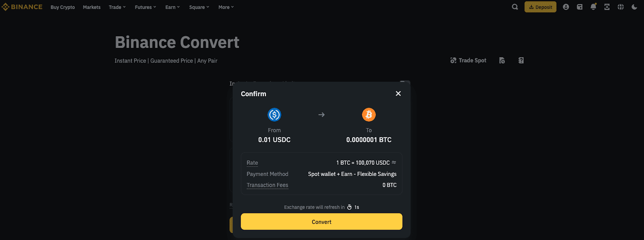Toggle dark mode with the moon icon
The height and width of the screenshot is (240, 644).
(x=634, y=7)
